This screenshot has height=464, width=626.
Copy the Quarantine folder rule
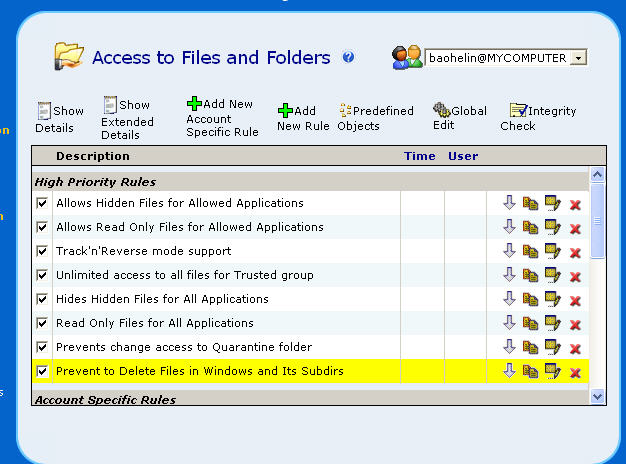[530, 347]
